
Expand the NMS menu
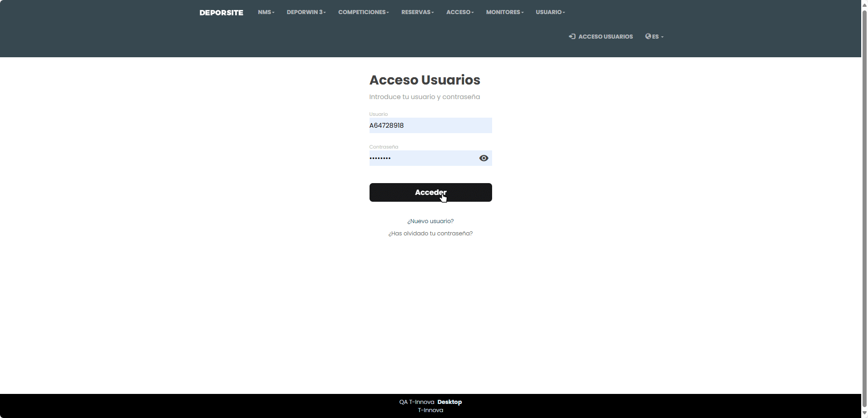pyautogui.click(x=266, y=12)
